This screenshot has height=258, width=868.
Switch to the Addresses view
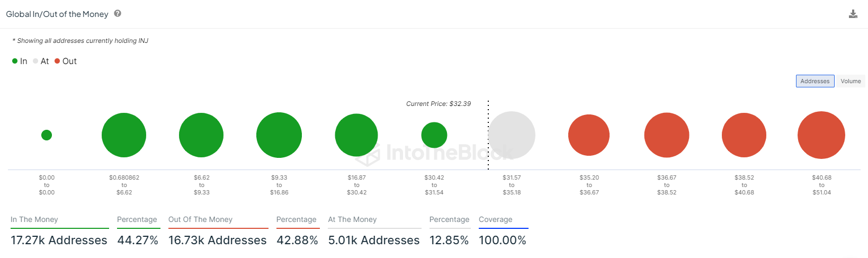coord(815,81)
